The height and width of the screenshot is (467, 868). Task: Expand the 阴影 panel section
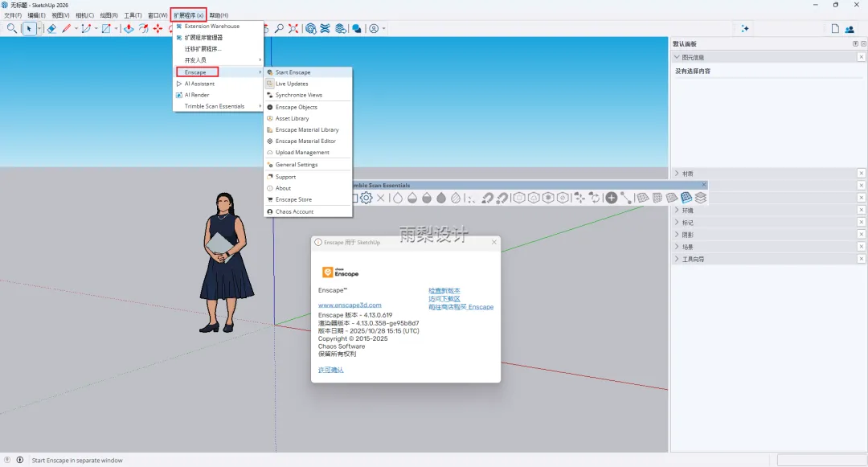(x=677, y=235)
